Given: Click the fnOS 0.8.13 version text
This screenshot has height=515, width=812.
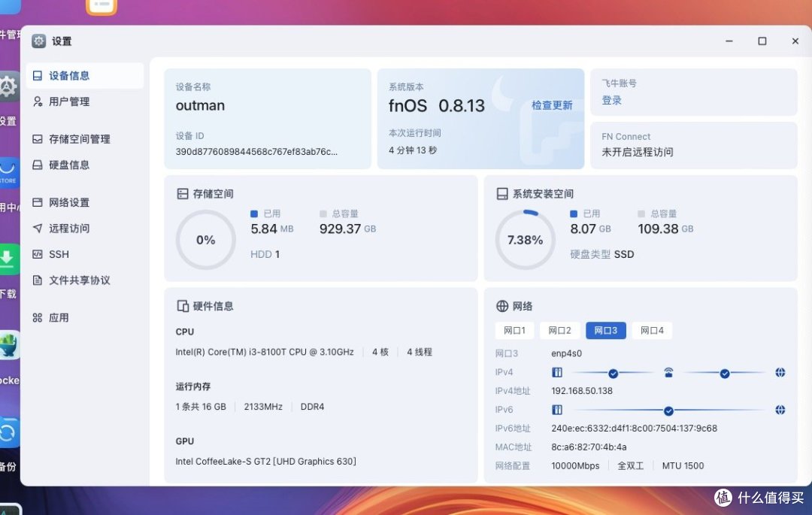Looking at the screenshot, I should [437, 105].
